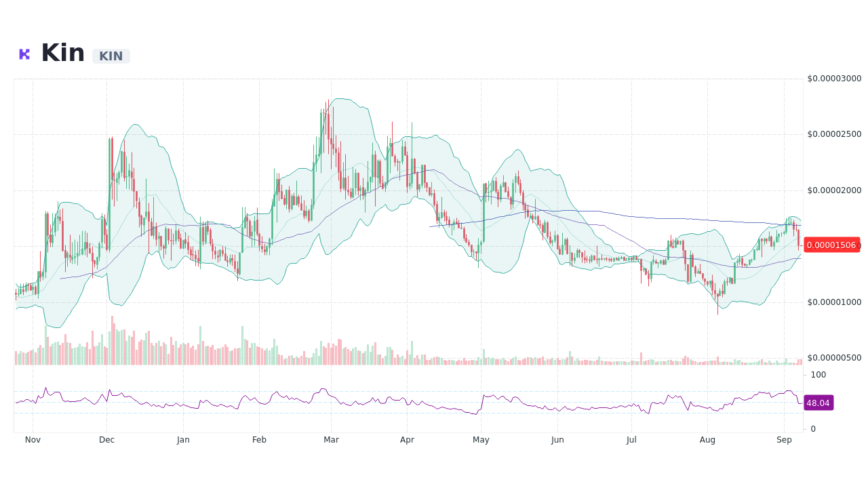
Task: Click the Feb date axis label
Action: point(259,439)
